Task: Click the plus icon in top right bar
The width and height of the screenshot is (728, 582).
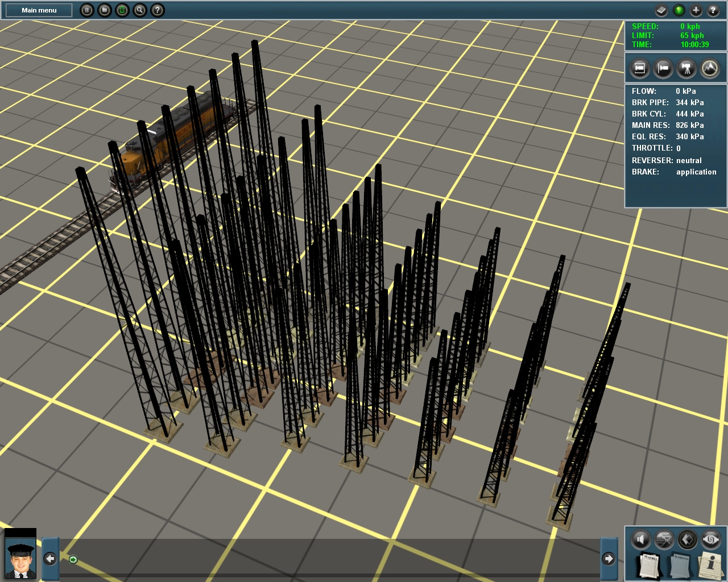Action: tap(696, 10)
